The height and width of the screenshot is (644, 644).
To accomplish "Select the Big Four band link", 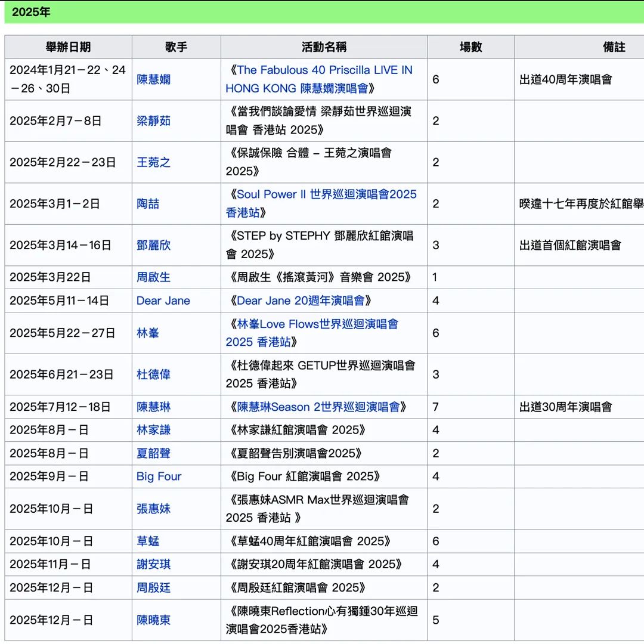I will point(158,476).
